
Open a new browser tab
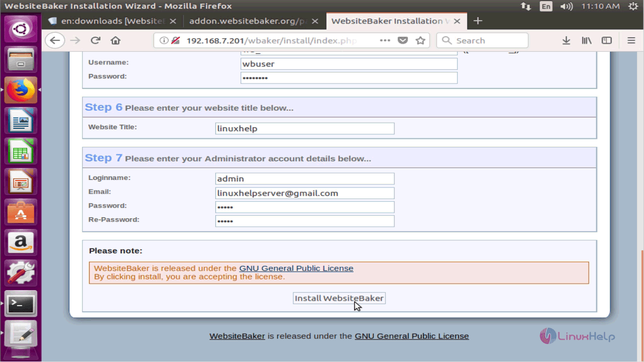point(478,21)
